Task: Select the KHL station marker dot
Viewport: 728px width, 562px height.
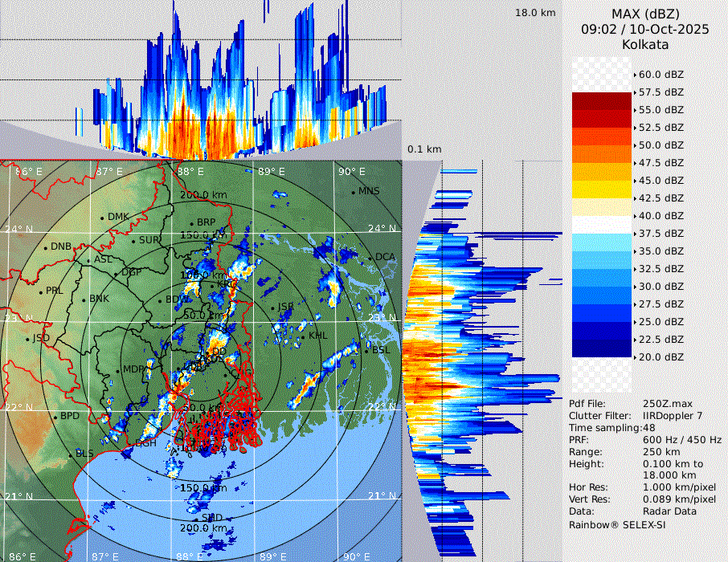Action: (x=305, y=336)
